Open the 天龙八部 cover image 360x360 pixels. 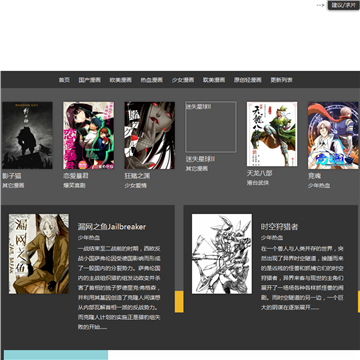point(272,134)
